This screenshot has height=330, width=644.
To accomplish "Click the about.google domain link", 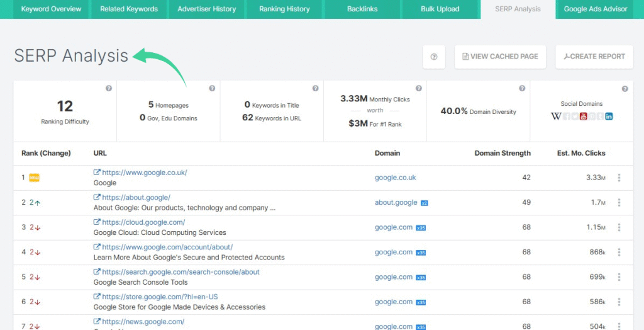I will click(x=396, y=202).
